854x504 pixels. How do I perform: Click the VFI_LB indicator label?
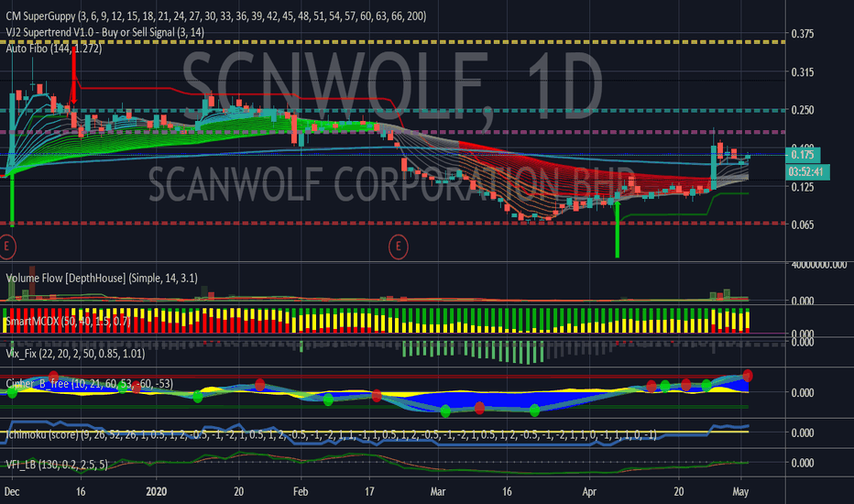(x=57, y=465)
